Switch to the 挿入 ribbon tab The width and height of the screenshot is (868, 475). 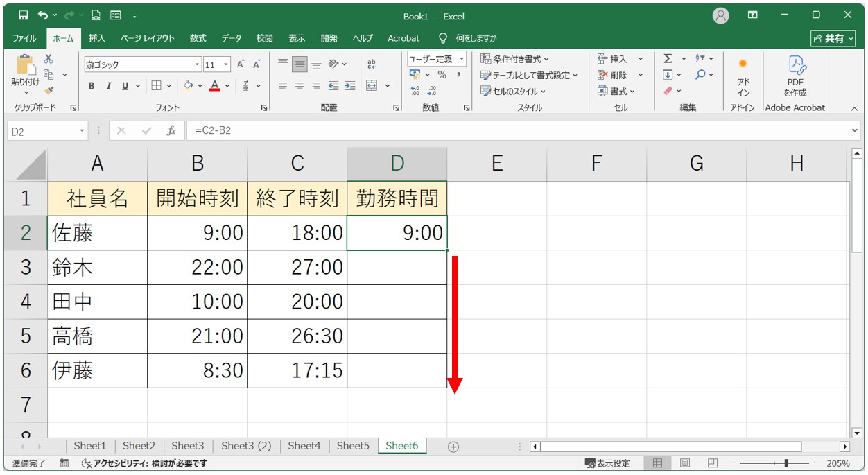(97, 38)
